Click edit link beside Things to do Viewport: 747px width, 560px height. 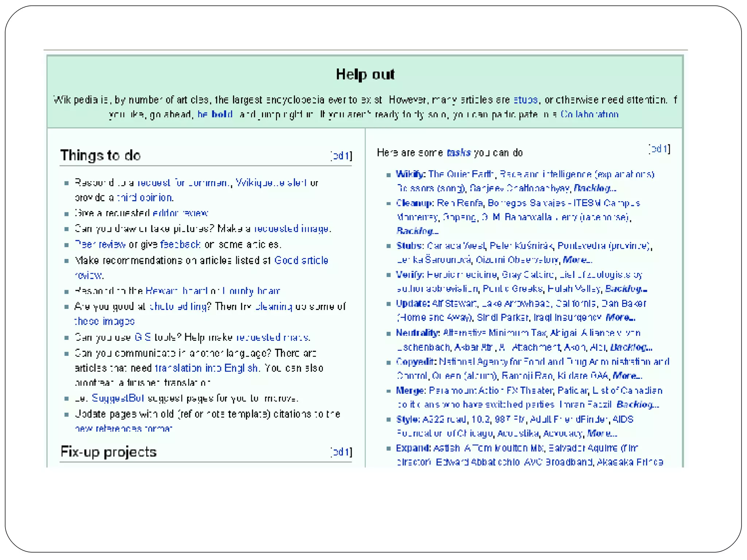coord(341,156)
